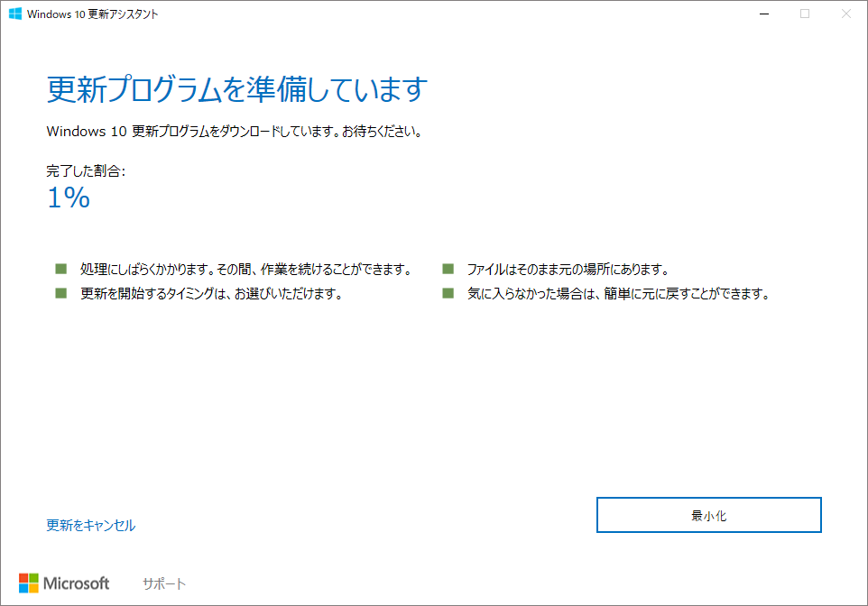
Task: Click the green bullet next to ファイルはそのまま元の場所
Action: click(447, 267)
